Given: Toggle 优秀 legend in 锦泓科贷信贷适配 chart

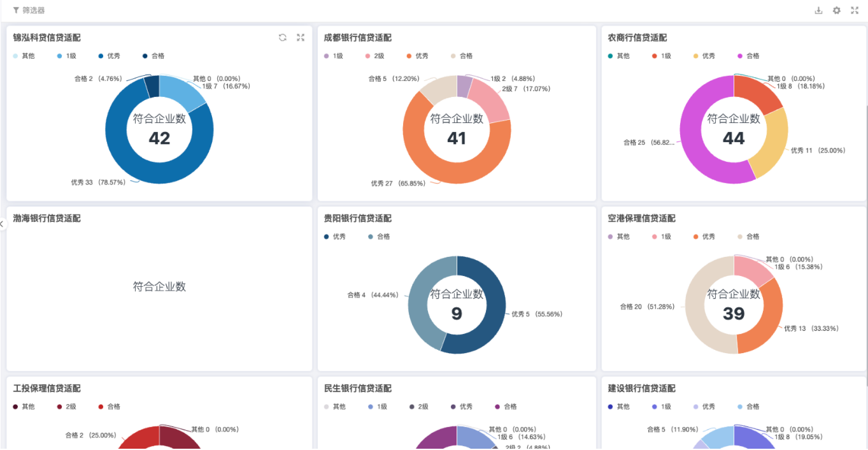Looking at the screenshot, I should 109,56.
